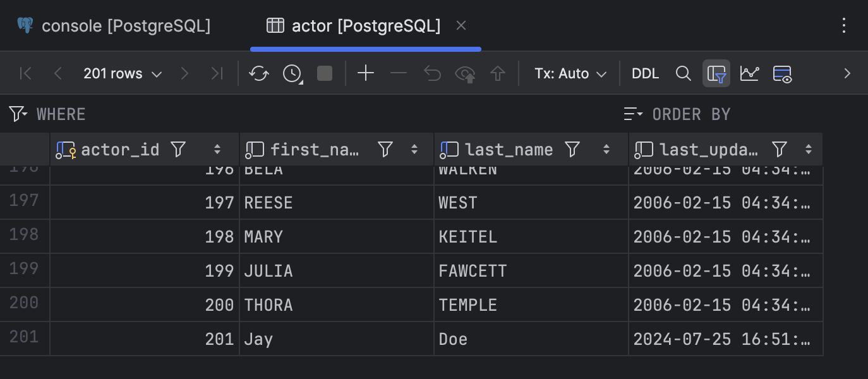Image resolution: width=868 pixels, height=379 pixels.
Task: Open the DDL definition view
Action: 645,73
